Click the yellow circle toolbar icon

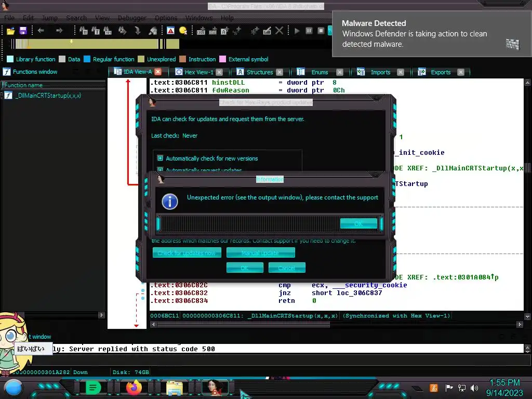[x=183, y=31]
